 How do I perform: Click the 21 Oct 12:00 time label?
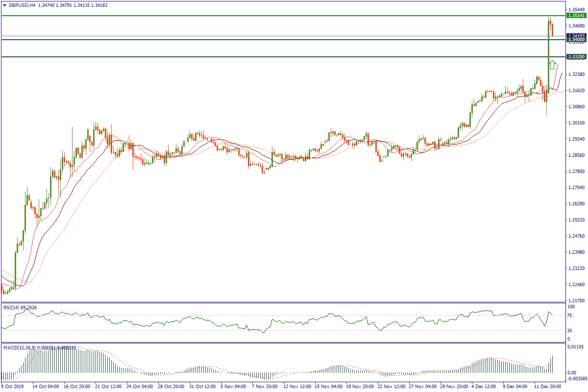[109, 386]
